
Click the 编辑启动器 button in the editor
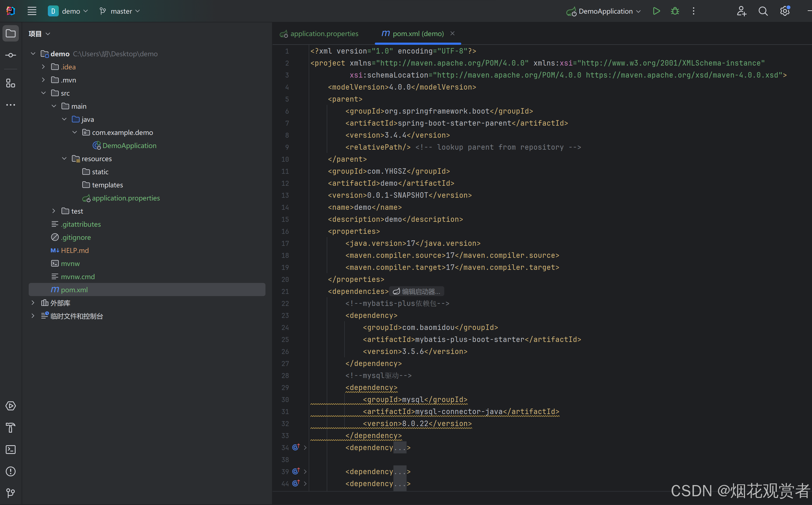tap(416, 291)
